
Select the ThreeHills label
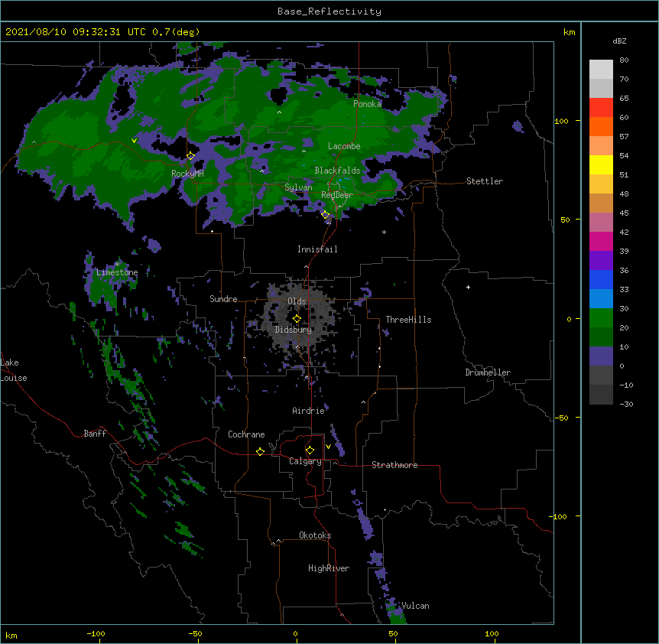click(408, 320)
